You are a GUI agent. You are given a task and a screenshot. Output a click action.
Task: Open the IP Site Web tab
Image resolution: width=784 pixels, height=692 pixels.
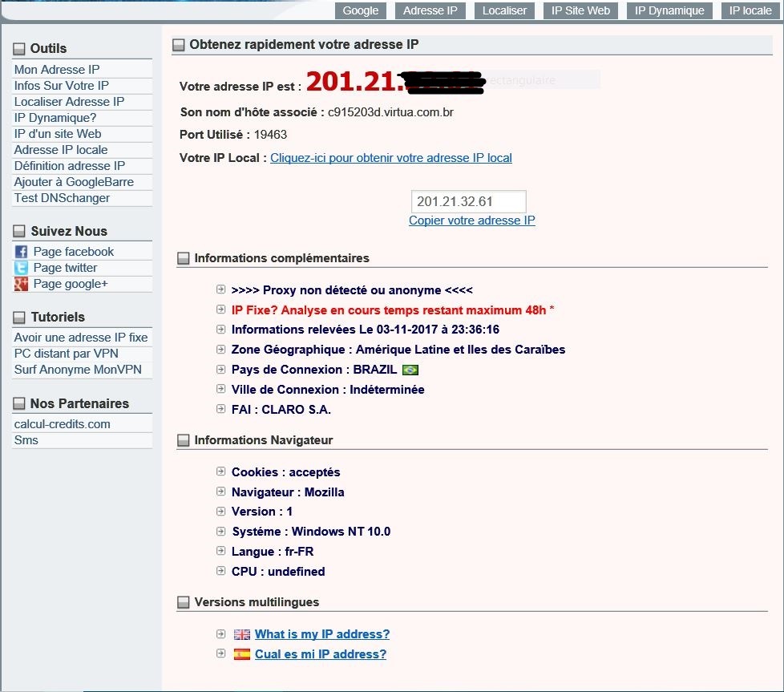click(x=580, y=10)
